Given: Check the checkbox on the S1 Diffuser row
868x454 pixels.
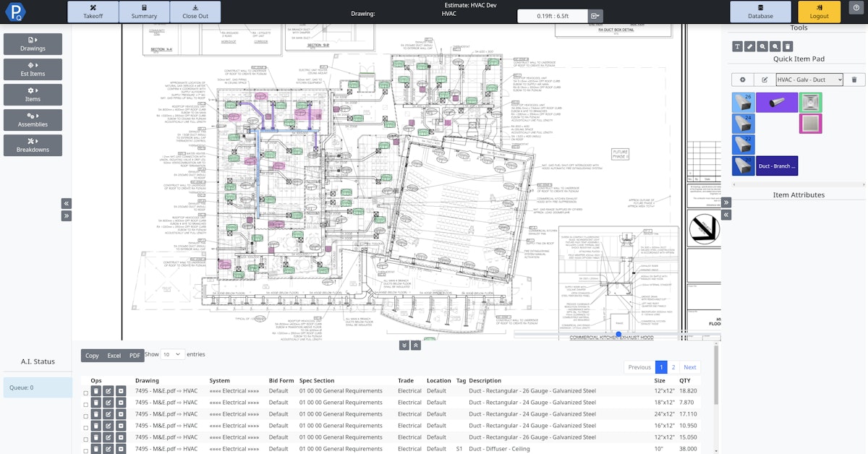Looking at the screenshot, I should point(84,448).
